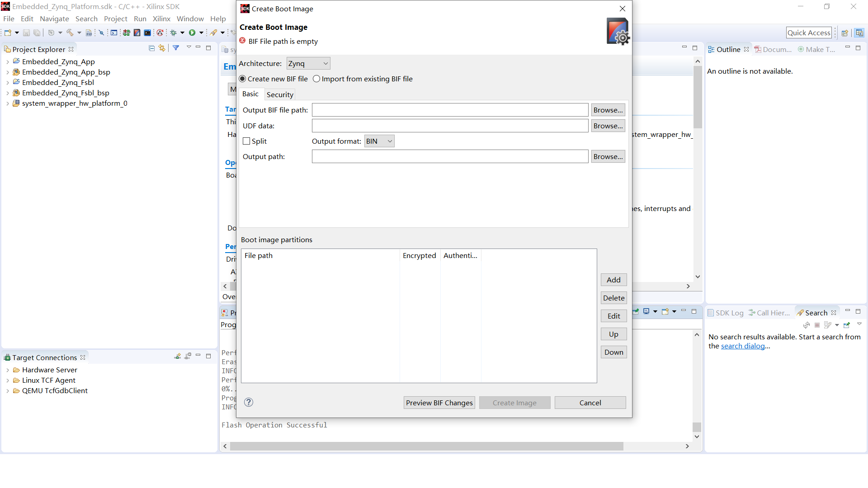Browse for Output BIF file path
The image size is (868, 488).
[x=608, y=110]
